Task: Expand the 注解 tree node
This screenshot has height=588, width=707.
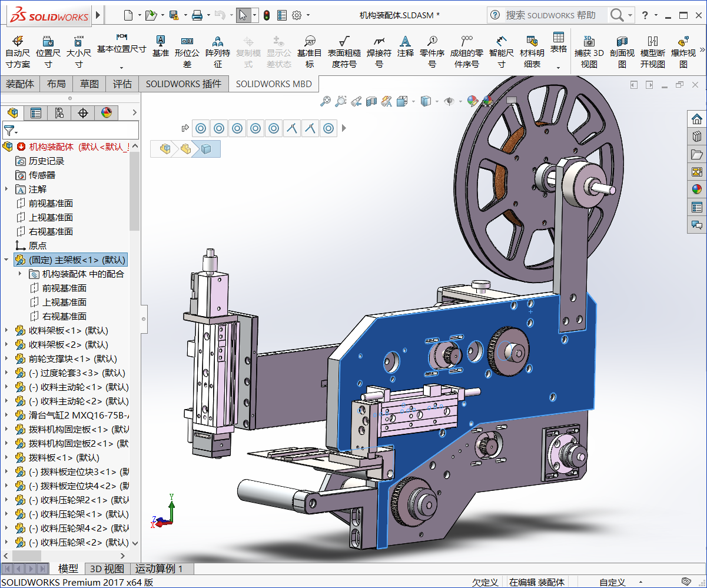Action: pyautogui.click(x=6, y=189)
